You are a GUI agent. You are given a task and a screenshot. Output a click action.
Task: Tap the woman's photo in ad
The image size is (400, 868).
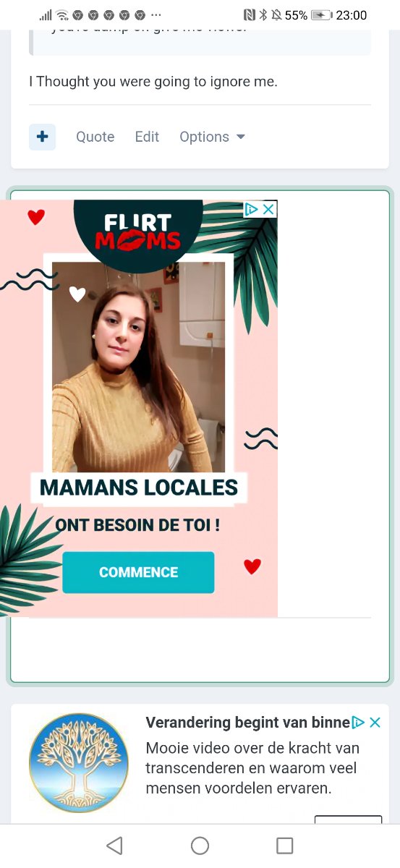coord(138,367)
